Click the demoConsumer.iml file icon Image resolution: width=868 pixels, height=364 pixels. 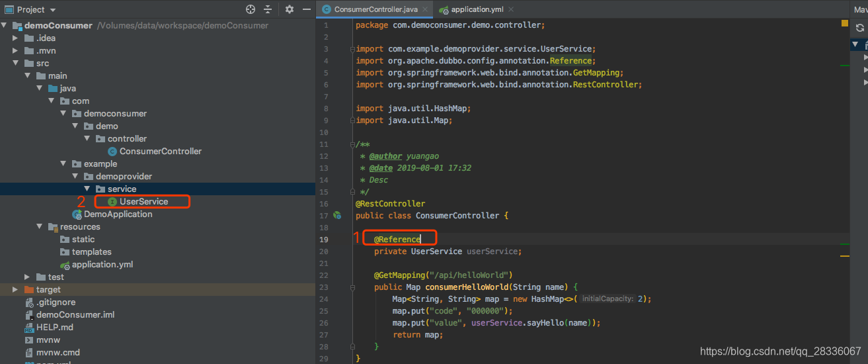tap(29, 315)
